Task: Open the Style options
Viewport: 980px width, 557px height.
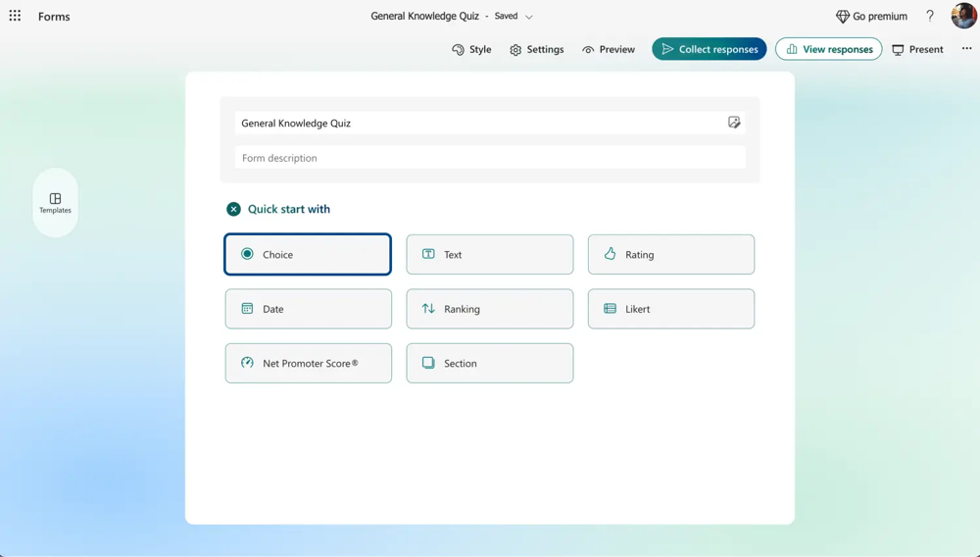Action: click(471, 49)
